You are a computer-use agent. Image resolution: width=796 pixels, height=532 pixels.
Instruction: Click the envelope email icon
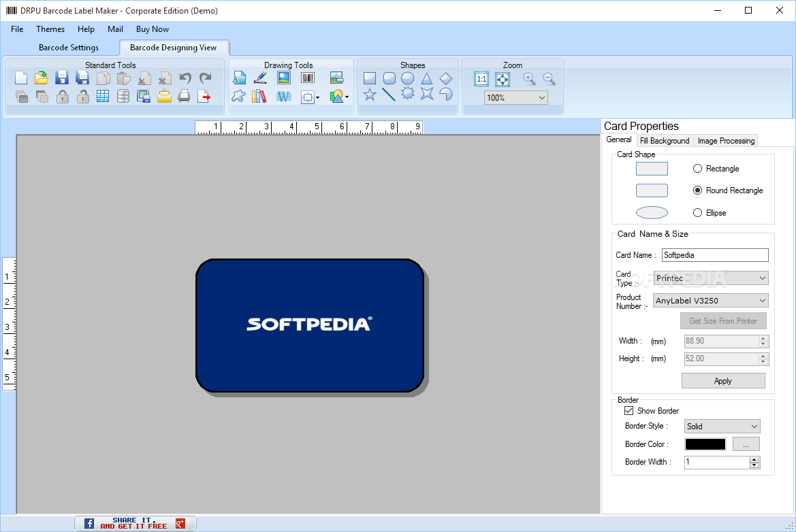click(164, 97)
